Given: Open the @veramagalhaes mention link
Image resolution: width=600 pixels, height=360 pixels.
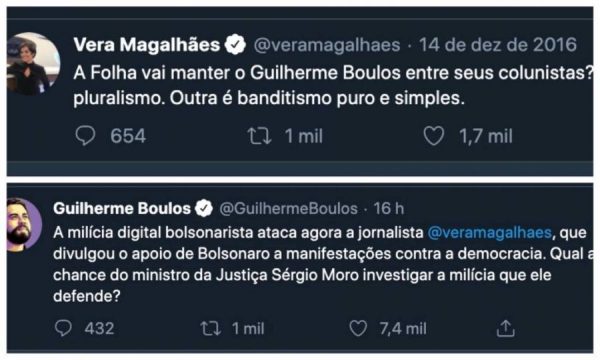Looking at the screenshot, I should (x=489, y=233).
